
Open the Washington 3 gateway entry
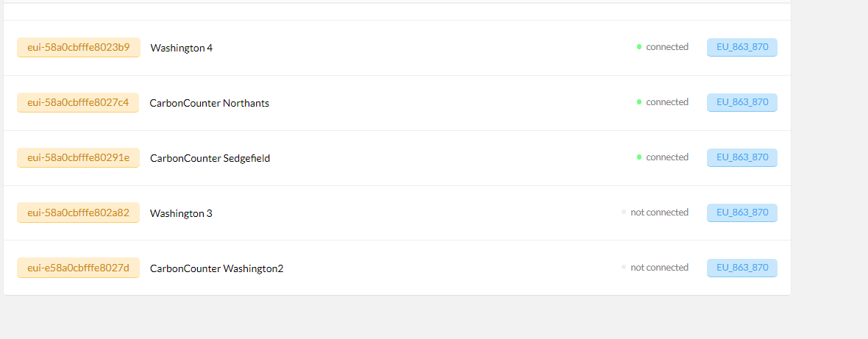coord(181,213)
